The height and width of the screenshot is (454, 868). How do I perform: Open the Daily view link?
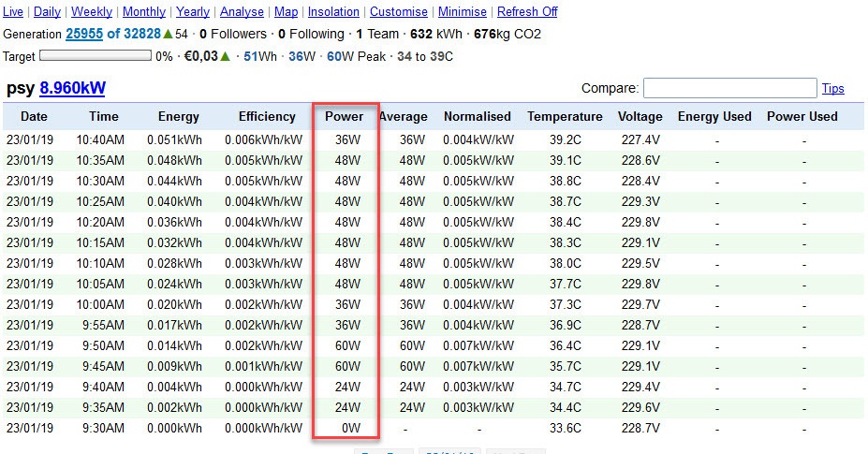point(47,11)
